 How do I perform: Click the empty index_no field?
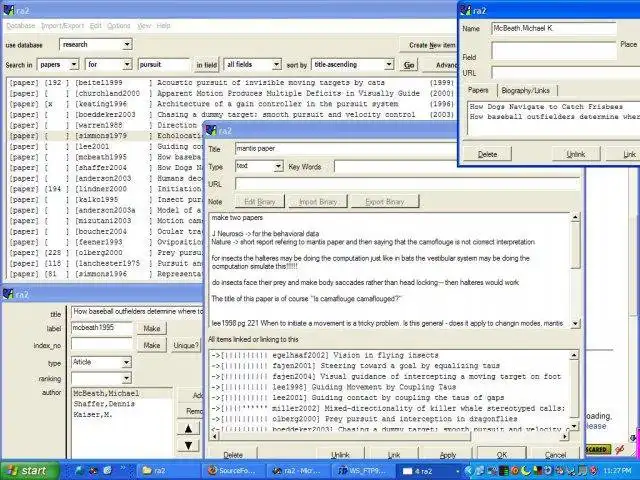click(102, 344)
